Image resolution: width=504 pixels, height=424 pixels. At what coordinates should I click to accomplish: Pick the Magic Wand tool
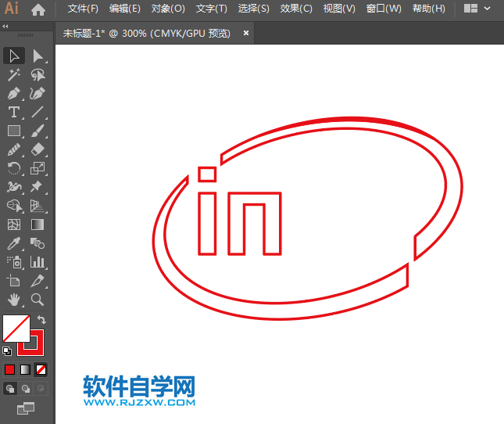14,74
